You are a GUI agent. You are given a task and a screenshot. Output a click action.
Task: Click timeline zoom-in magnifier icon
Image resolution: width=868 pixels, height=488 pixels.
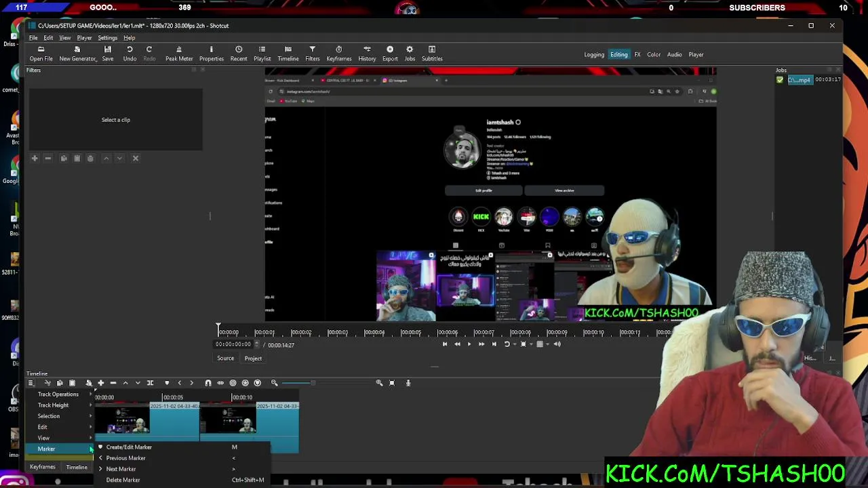pos(379,383)
